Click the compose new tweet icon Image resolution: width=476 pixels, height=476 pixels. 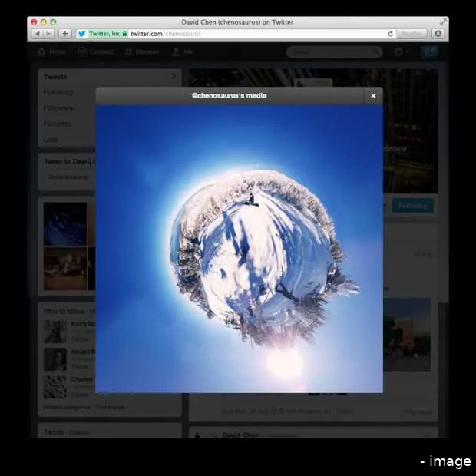[429, 52]
